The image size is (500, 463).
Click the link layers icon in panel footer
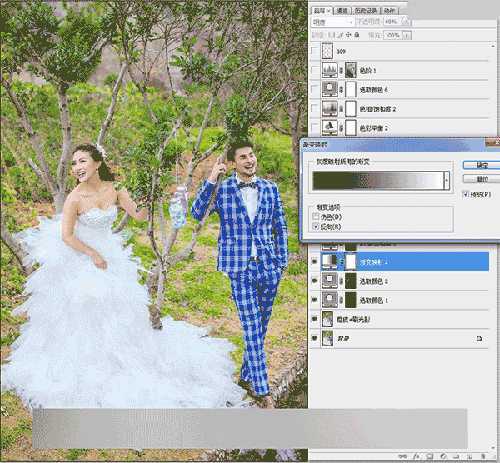pos(403,456)
